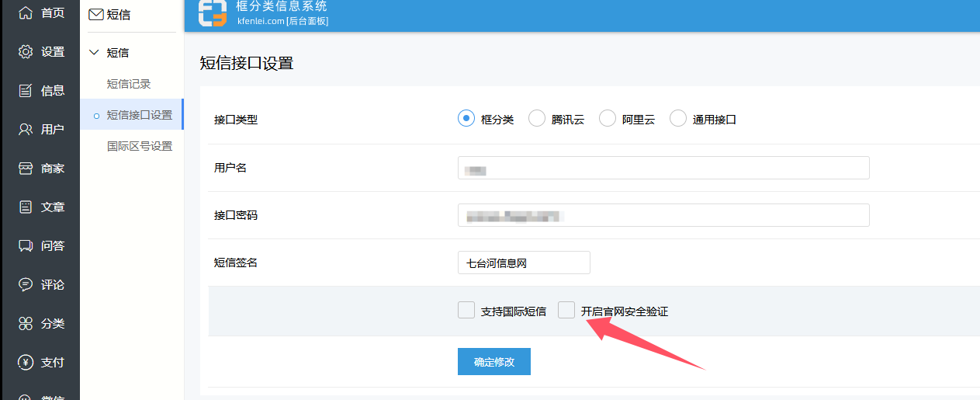Click the 分类 category icon
Viewport: 980px width, 400px height.
point(26,324)
